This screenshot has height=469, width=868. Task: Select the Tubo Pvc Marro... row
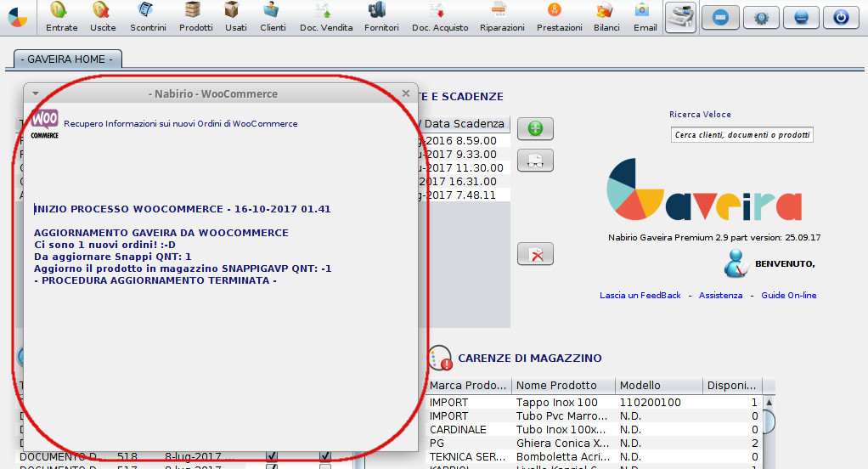(595, 415)
